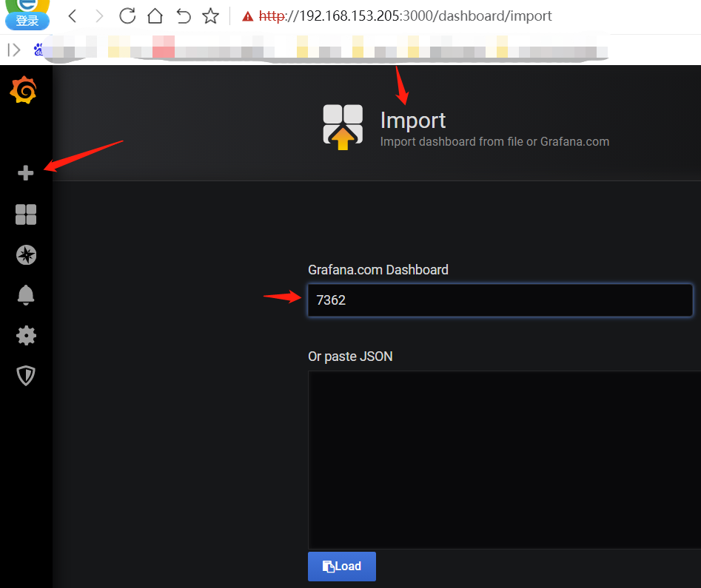The height and width of the screenshot is (588, 701).
Task: Click inside the Or paste JSON text area
Action: coord(504,460)
